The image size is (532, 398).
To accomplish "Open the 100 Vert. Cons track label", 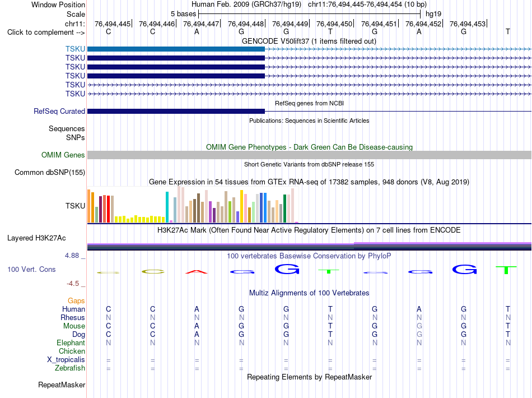I will coord(31,269).
